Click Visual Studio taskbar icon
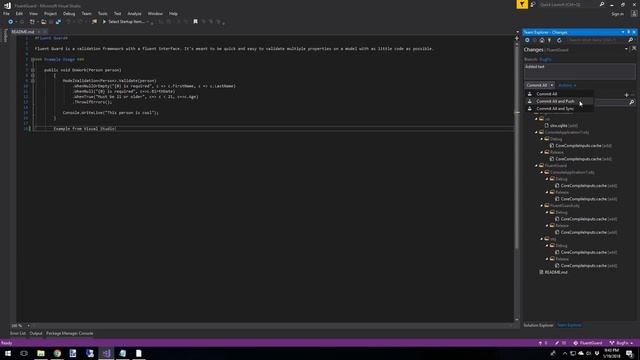 click(x=106, y=353)
